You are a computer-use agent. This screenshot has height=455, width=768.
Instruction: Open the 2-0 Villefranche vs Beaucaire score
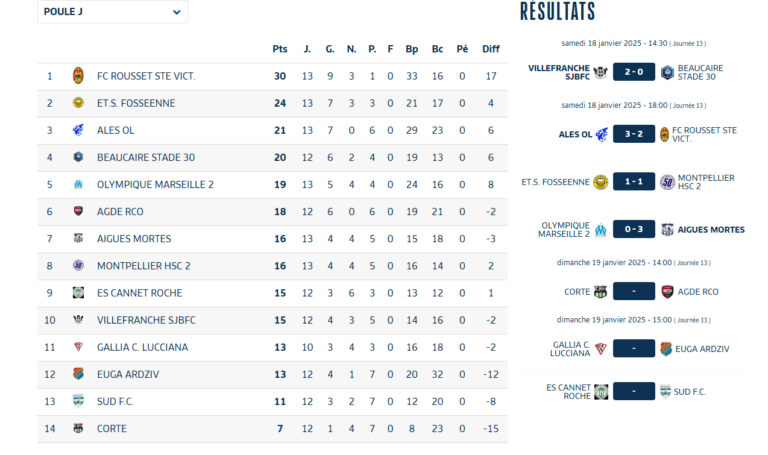(634, 72)
